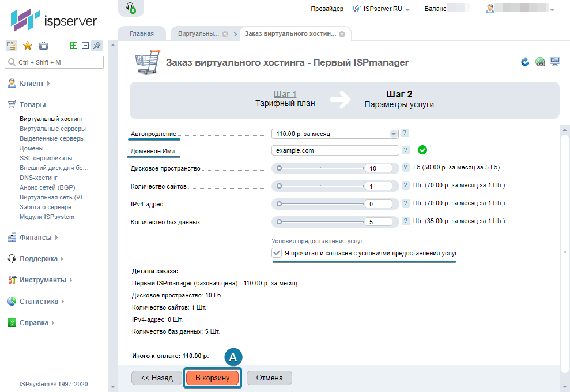Open the user account dropdown arrow
Viewport: 570px width, 392px height.
point(552,10)
